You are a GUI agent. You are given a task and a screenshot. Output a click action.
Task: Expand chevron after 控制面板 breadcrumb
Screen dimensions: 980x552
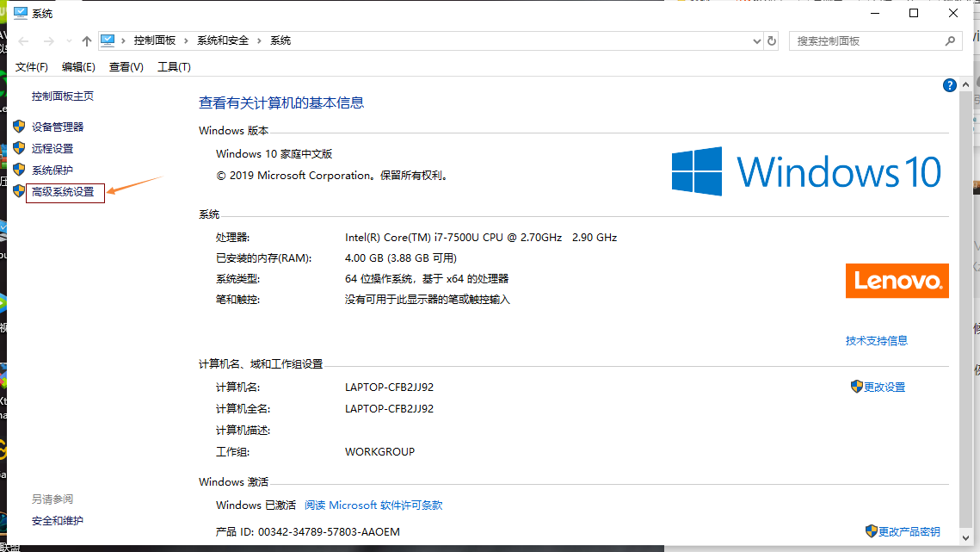186,40
